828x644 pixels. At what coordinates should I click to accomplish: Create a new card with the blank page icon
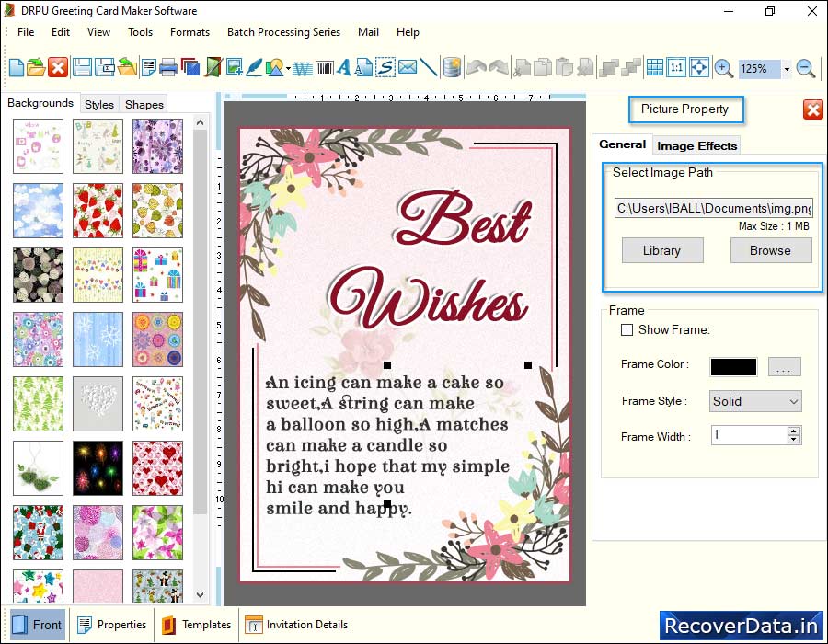pyautogui.click(x=17, y=67)
